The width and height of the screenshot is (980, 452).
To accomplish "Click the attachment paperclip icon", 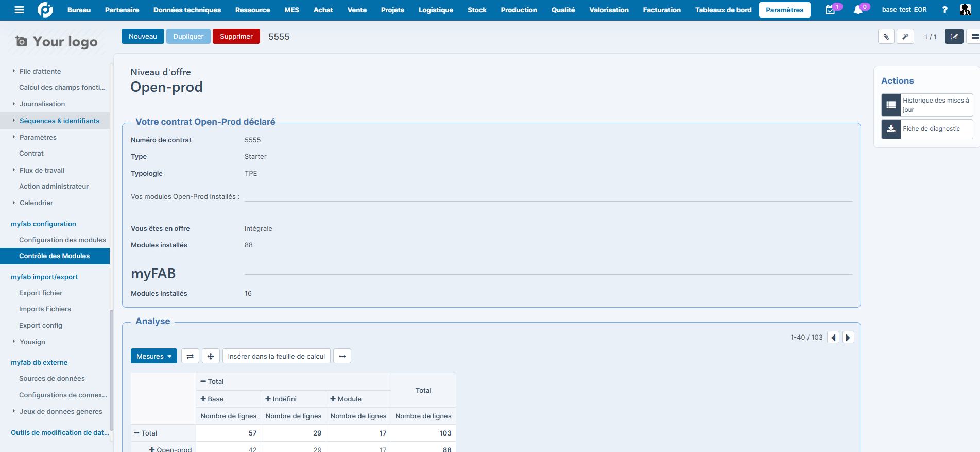I will coord(886,37).
